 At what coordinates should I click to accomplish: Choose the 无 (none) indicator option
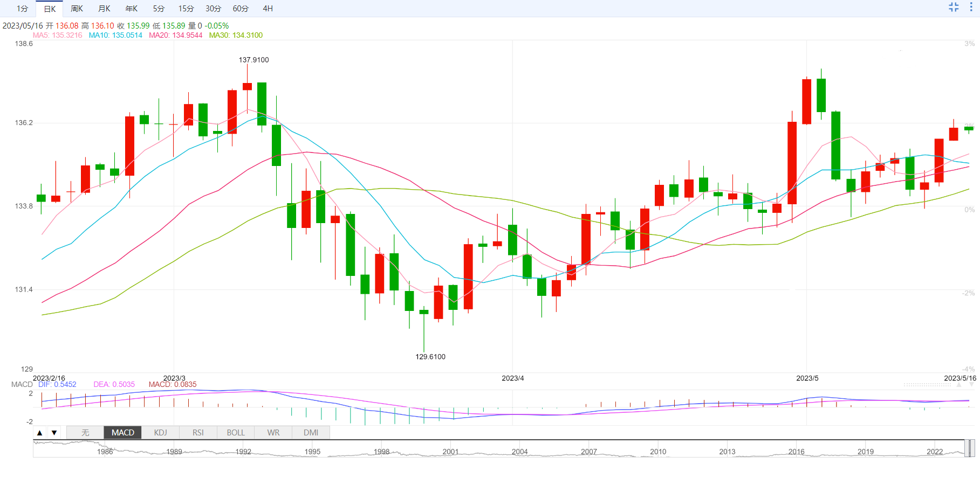pyautogui.click(x=85, y=433)
